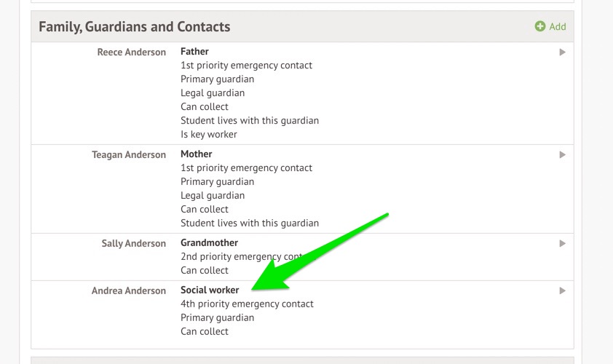The width and height of the screenshot is (613, 364).
Task: Open Teagan Anderson's name link
Action: [128, 155]
